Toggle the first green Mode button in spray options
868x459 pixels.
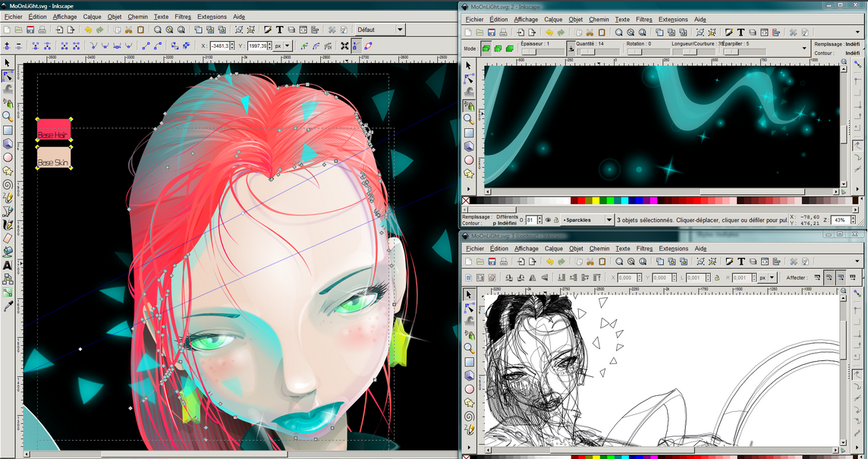486,49
